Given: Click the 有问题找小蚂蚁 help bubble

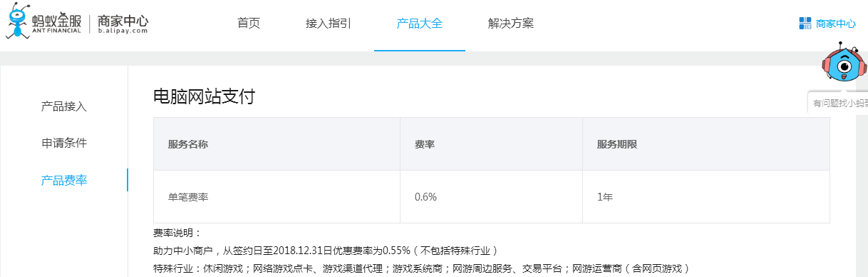Looking at the screenshot, I should 838,103.
